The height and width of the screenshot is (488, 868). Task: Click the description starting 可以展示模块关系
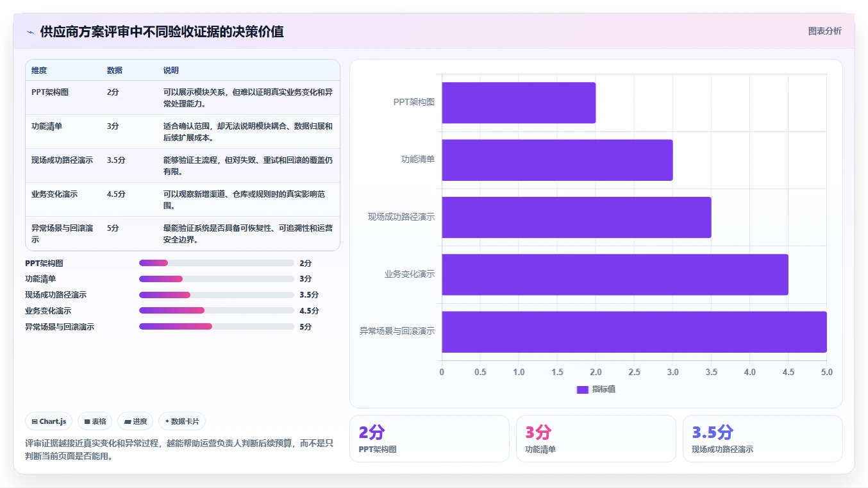click(x=248, y=97)
